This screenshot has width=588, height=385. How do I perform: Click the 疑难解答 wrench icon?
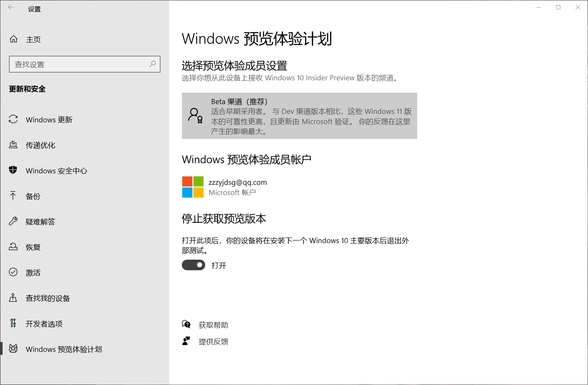13,221
